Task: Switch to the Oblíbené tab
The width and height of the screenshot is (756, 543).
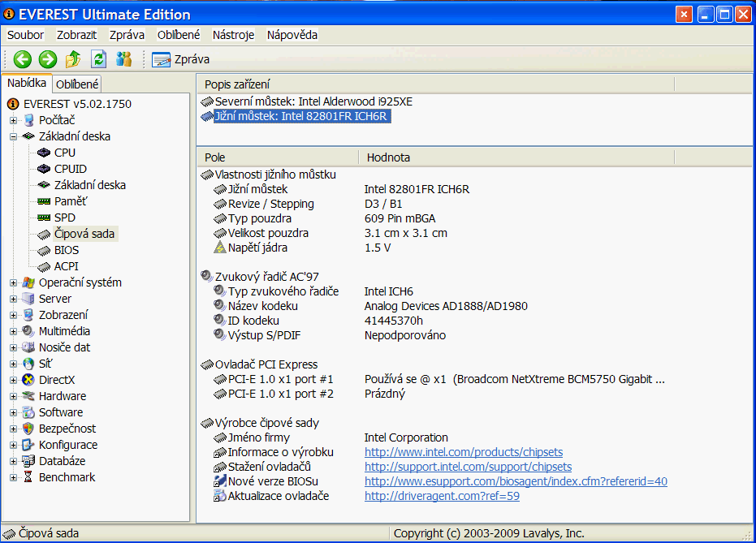Action: pos(78,84)
